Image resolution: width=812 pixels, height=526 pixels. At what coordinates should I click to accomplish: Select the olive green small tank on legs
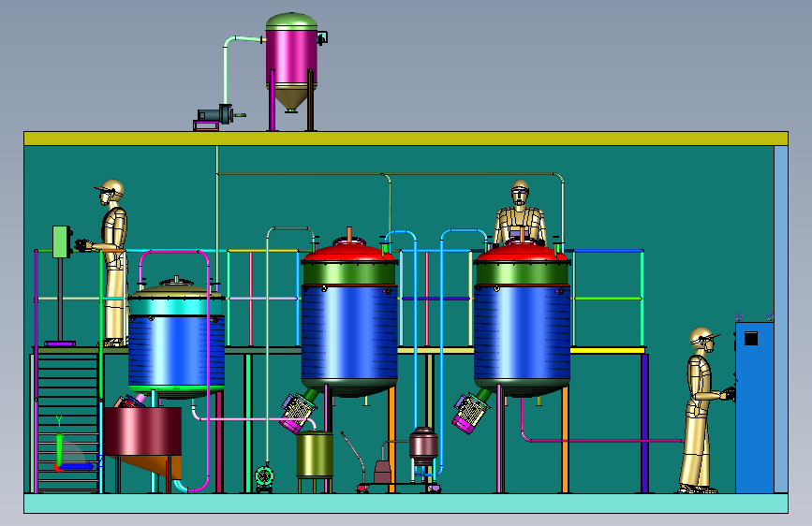(315, 455)
